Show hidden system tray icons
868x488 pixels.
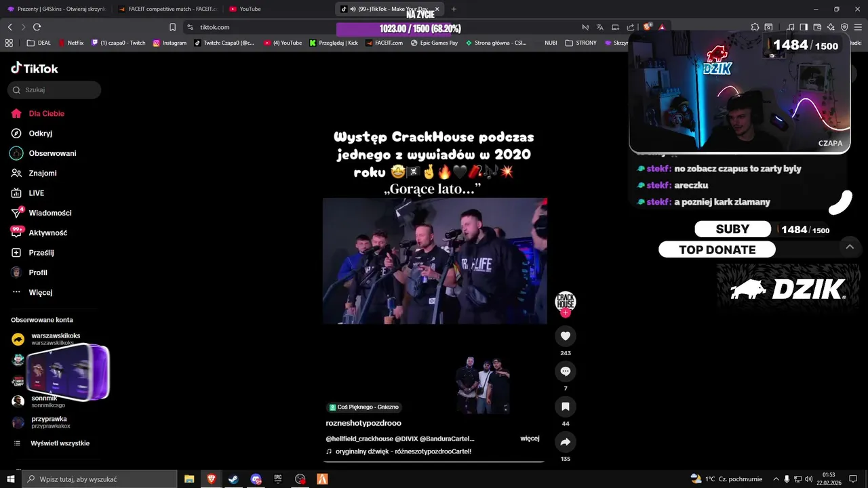[776, 479]
